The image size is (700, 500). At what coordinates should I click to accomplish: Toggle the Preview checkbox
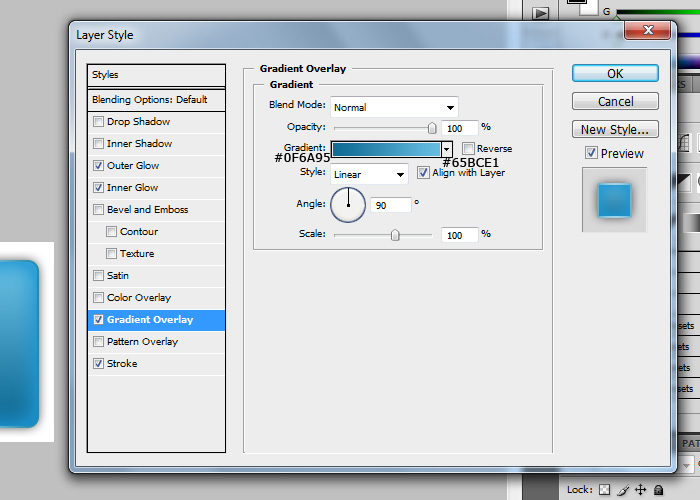tap(591, 153)
